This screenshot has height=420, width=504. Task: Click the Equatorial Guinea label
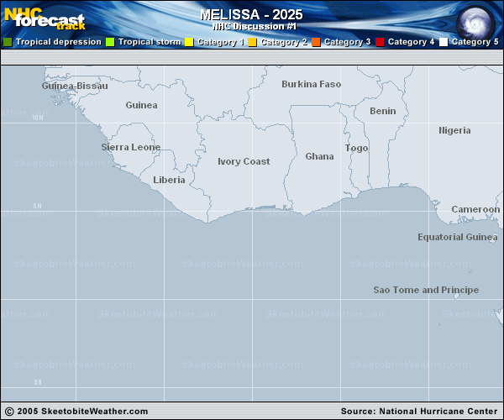(x=458, y=237)
